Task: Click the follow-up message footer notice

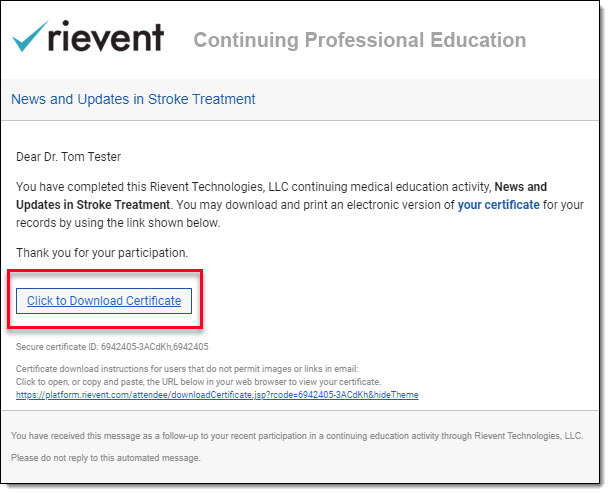Action: pos(297,436)
